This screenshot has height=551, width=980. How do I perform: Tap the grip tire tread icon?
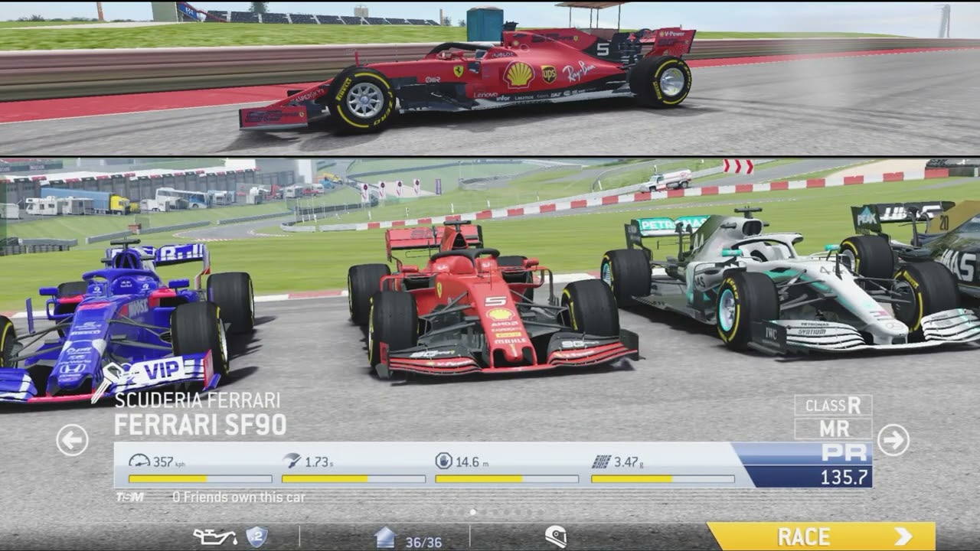click(601, 461)
